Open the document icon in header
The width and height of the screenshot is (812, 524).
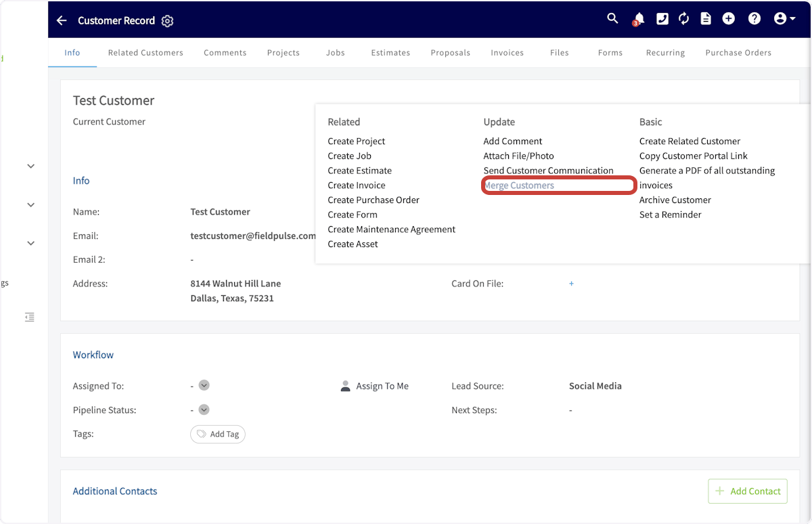[706, 19]
